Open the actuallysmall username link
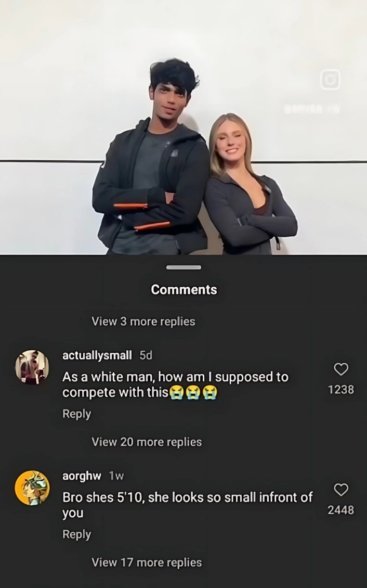367x588 pixels. [97, 355]
